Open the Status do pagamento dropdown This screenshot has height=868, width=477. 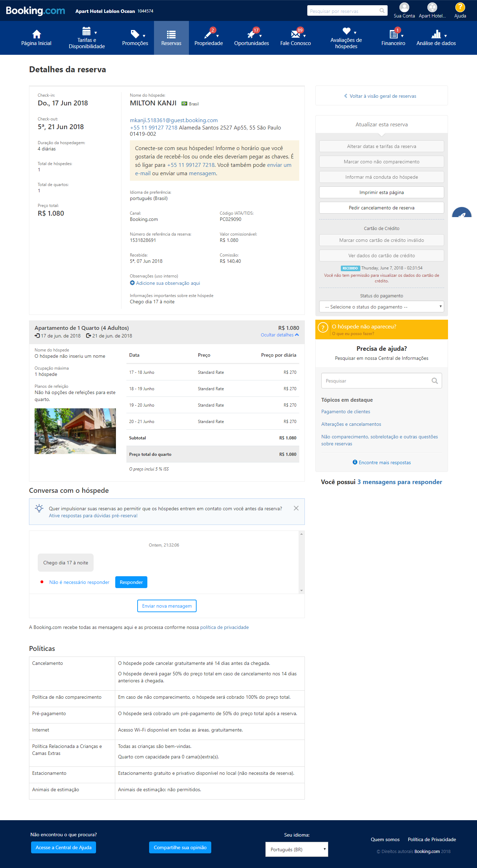point(381,307)
